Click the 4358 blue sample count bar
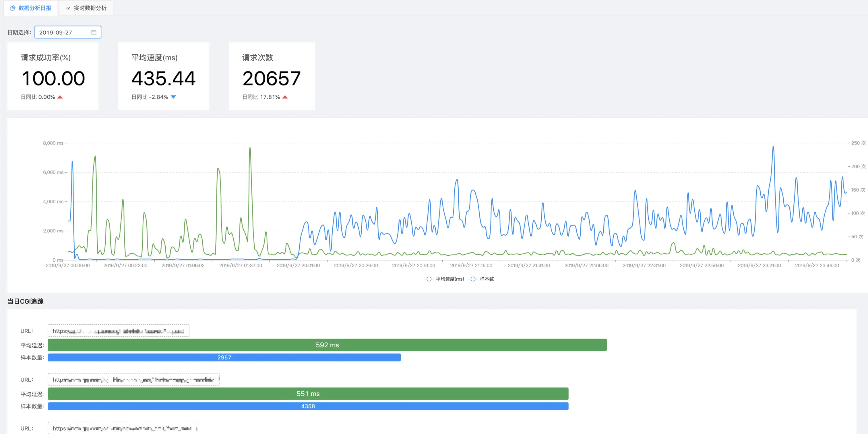The image size is (868, 434). click(x=308, y=406)
